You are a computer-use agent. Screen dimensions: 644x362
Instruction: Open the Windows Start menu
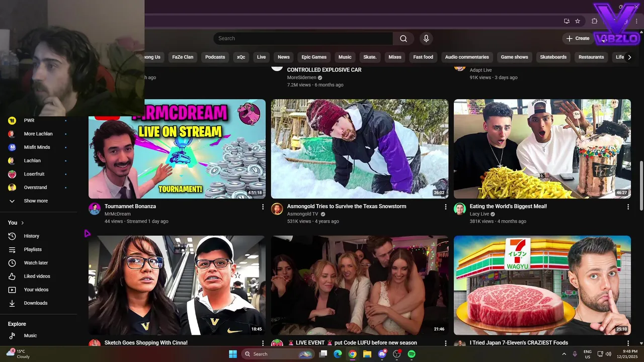coord(233,354)
